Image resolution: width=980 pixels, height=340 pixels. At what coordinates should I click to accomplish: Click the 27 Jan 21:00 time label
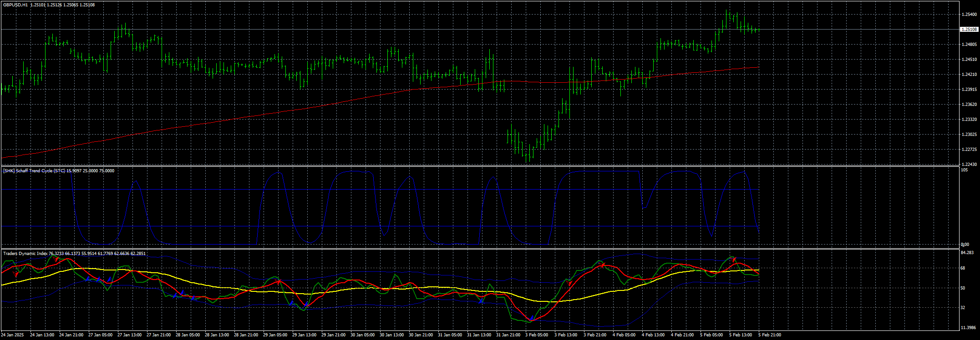tap(158, 335)
